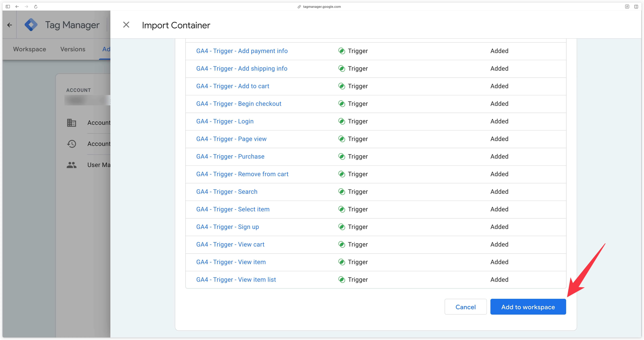644x340 pixels.
Task: Click trigger icon in Page view row
Action: [341, 139]
